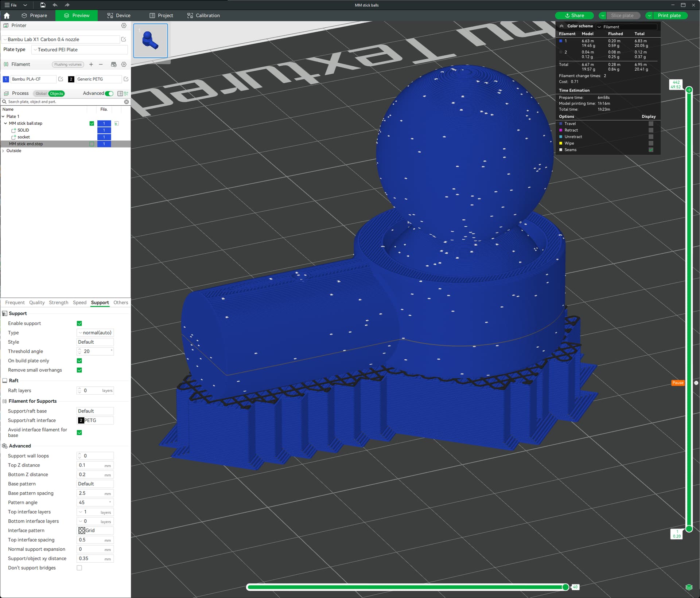This screenshot has height=598, width=700.
Task: Click the home icon
Action: pos(7,16)
